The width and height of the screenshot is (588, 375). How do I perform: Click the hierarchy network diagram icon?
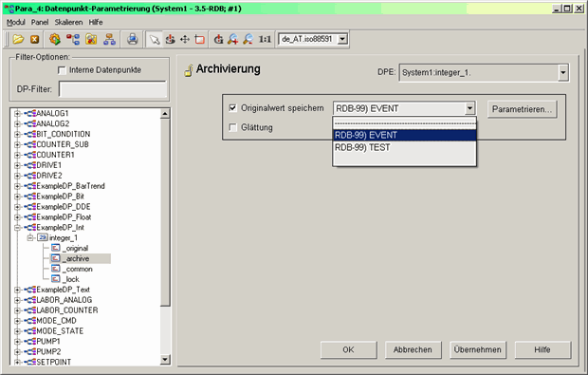(109, 39)
